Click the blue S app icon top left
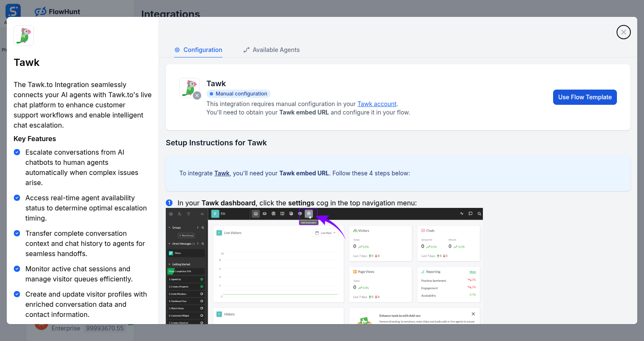The height and width of the screenshot is (341, 644). click(12, 11)
